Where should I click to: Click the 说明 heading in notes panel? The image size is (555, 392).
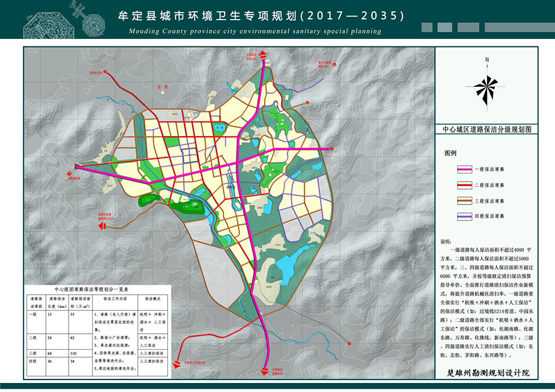447,242
